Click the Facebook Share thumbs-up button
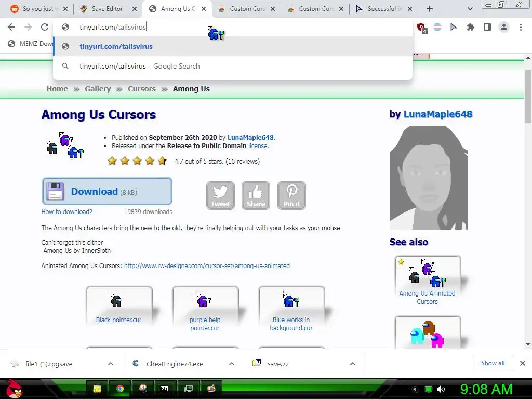 (x=256, y=195)
